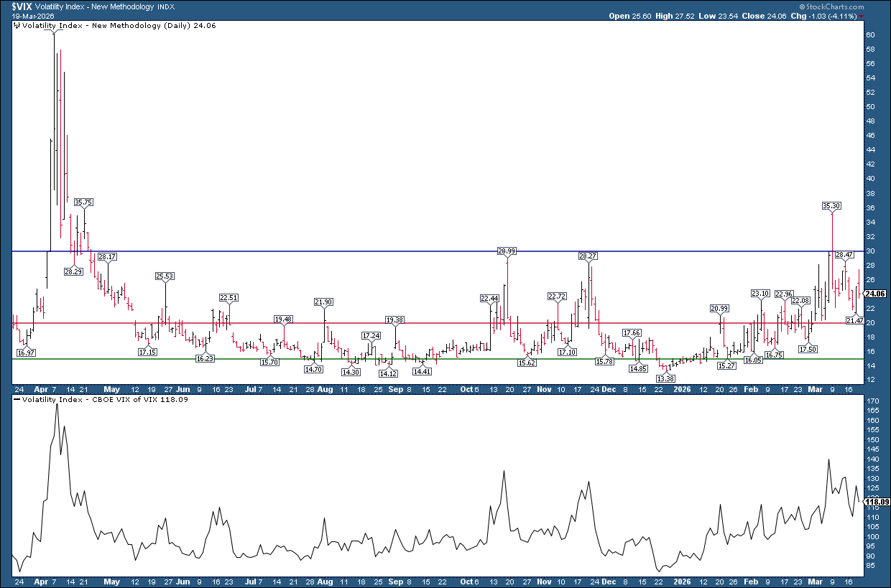Screen dimensions: 891x588
Task: Select the 24.06 current price tag on right axis
Action: 874,294
